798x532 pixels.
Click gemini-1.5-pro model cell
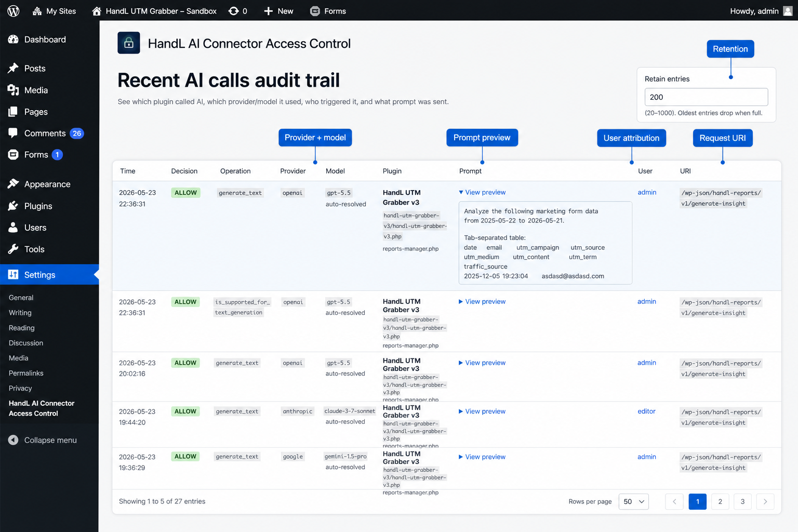tap(345, 456)
